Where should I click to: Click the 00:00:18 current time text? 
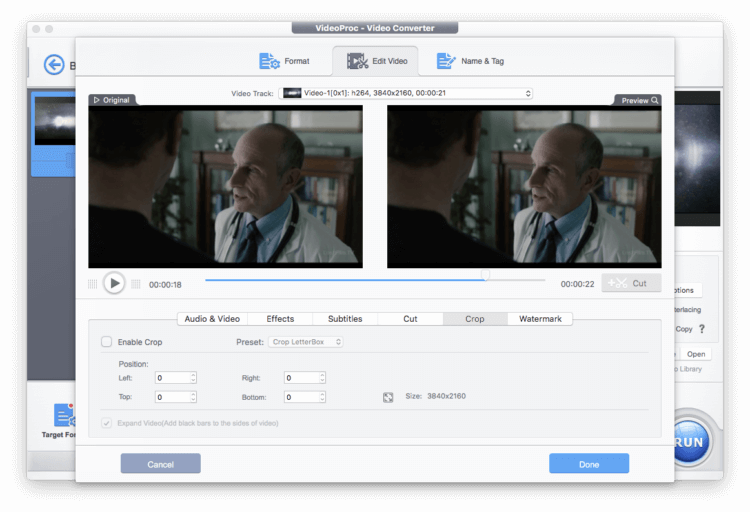(165, 285)
